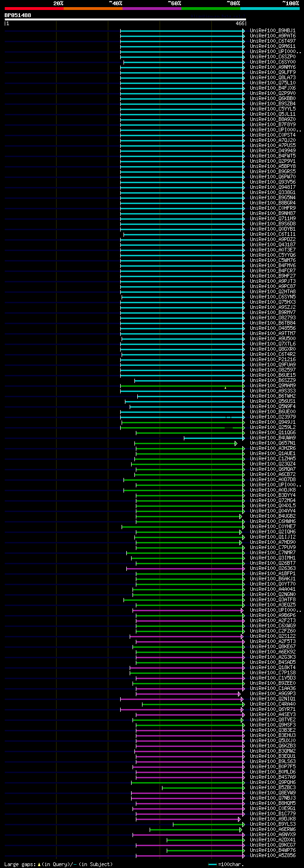Select the UniRef100_Q18KT4 label
The width and height of the screenshot is (304, 868).
(x=273, y=667)
